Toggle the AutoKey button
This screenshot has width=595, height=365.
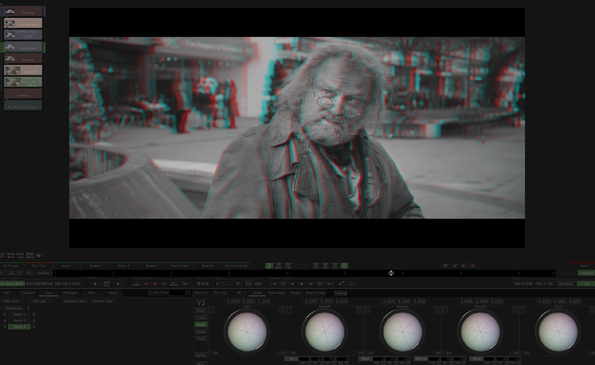(43, 273)
